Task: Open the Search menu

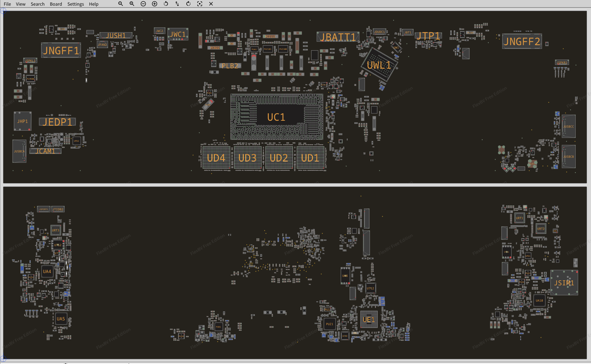Action: (38, 4)
